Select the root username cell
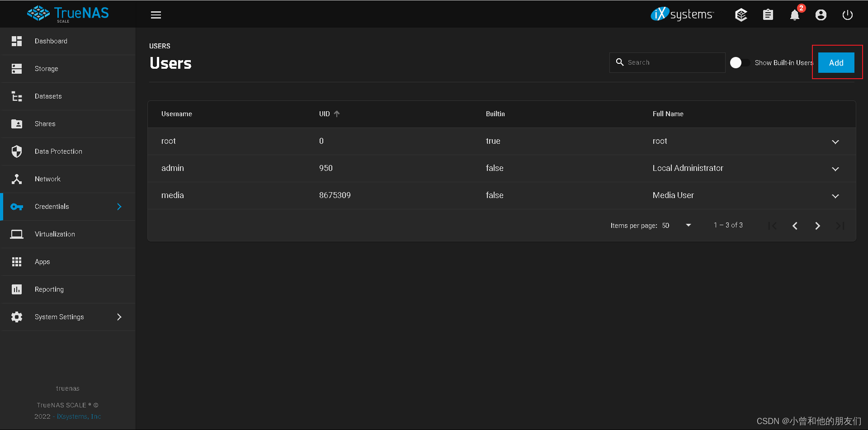This screenshot has width=868, height=430. point(168,141)
